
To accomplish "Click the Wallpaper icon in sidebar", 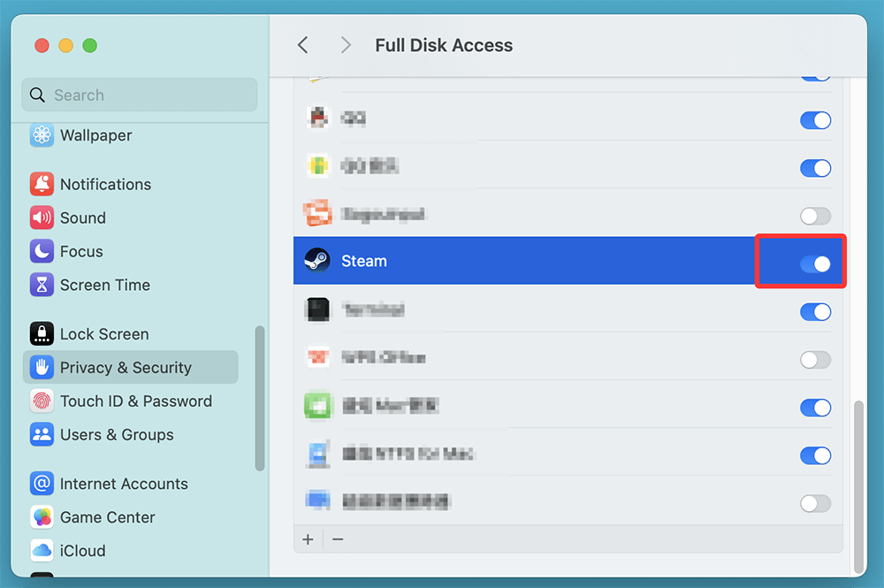I will [x=42, y=135].
